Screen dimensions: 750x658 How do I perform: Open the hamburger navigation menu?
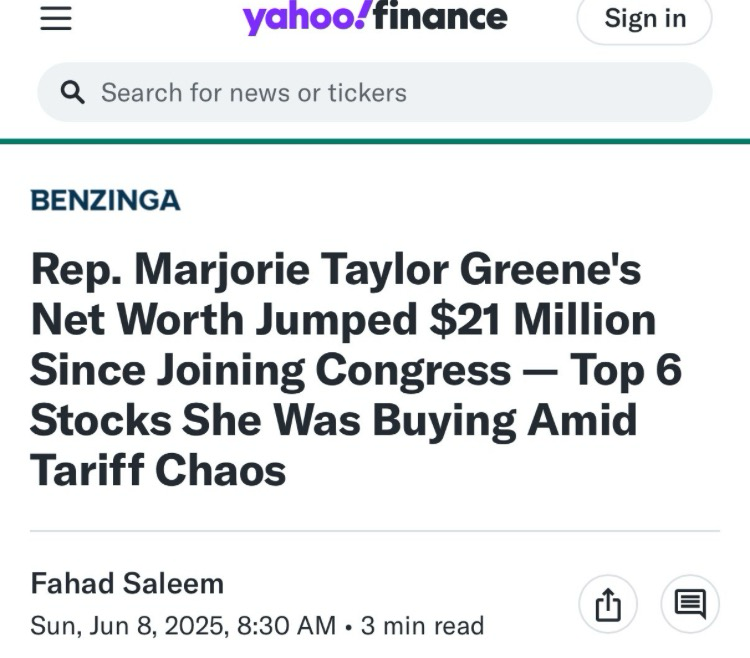point(56,19)
